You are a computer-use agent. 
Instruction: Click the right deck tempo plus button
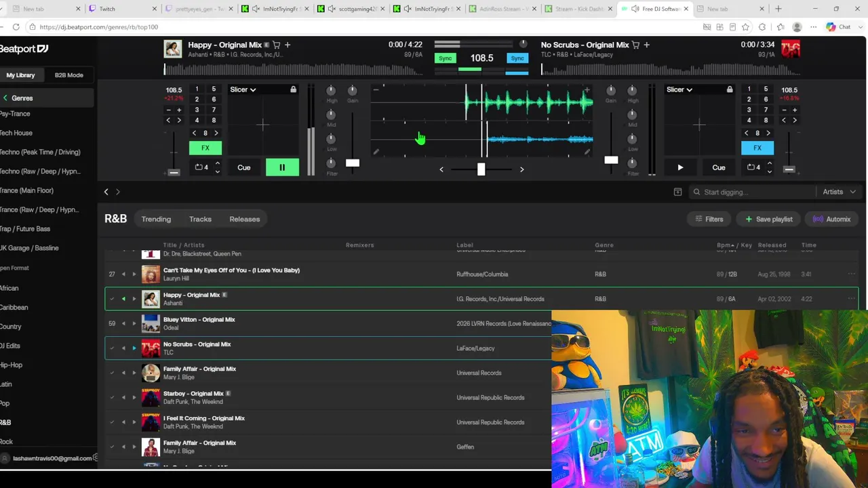pos(795,110)
